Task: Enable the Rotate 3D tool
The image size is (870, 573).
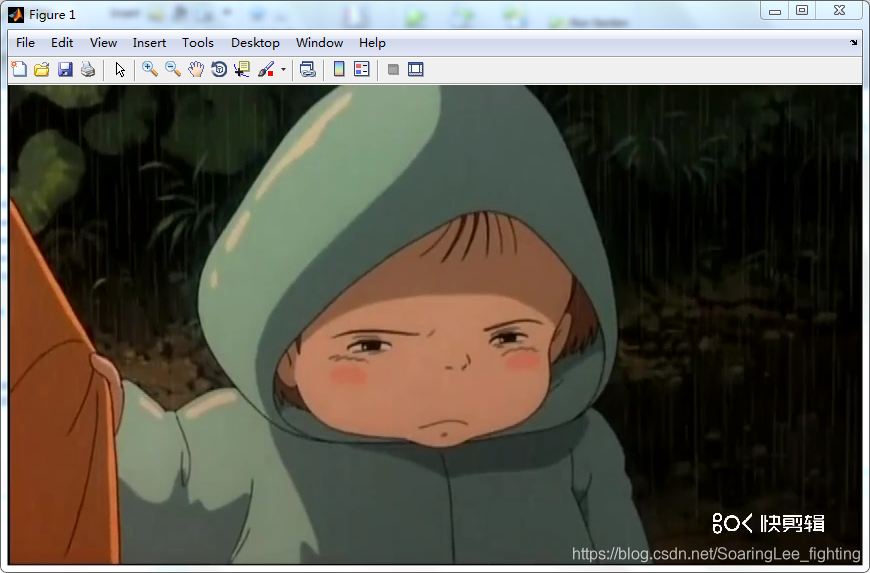Action: coord(219,69)
